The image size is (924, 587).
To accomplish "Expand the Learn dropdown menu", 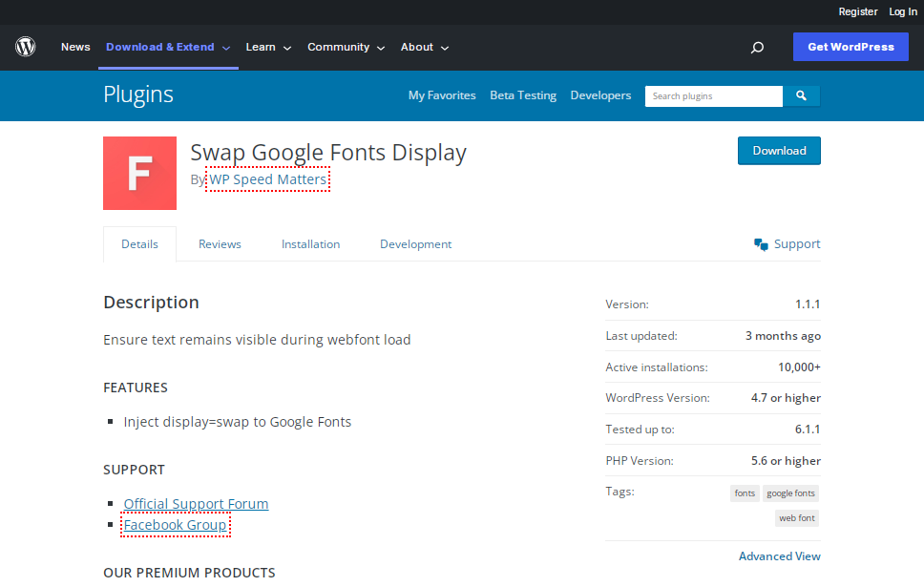I will [x=268, y=47].
